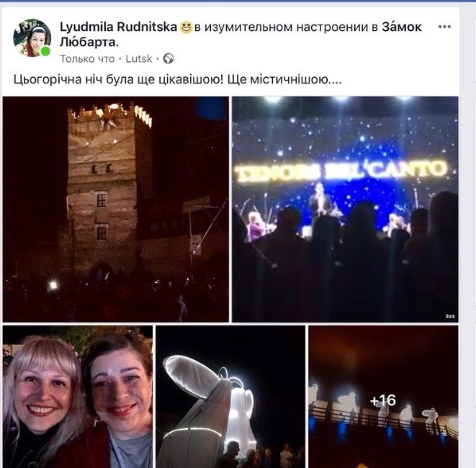The image size is (476, 468).
Task: Click the 'Только что' timestamp
Action: tap(87, 58)
